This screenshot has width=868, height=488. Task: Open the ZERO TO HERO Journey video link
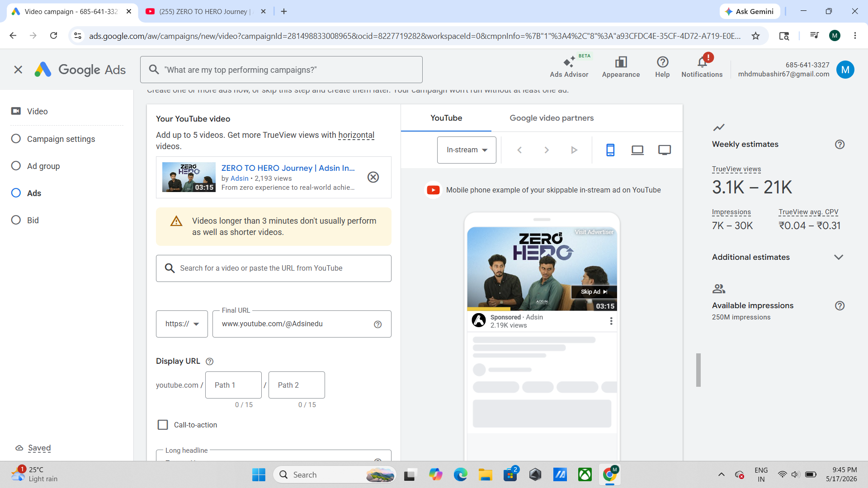coord(288,168)
